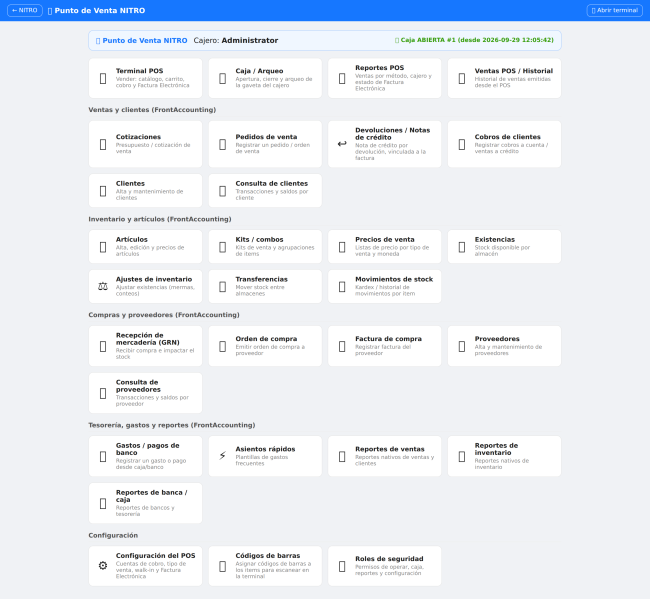Open Ventas POS / Historial title
The image size is (650, 599).
(x=514, y=71)
